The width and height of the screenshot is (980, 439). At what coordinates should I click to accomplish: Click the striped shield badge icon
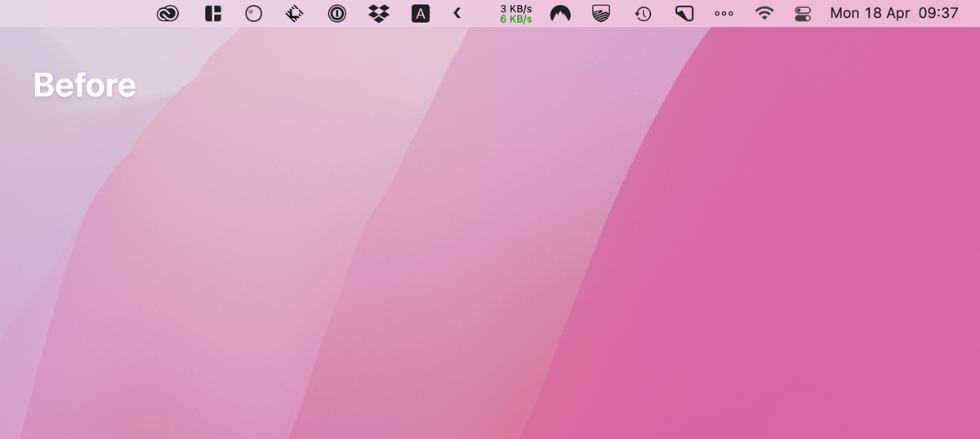601,13
